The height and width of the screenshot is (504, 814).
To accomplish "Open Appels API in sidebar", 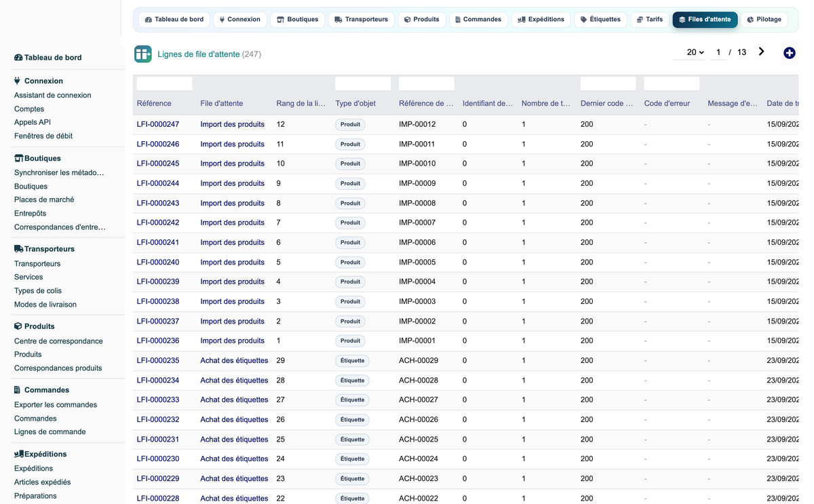I will click(33, 123).
